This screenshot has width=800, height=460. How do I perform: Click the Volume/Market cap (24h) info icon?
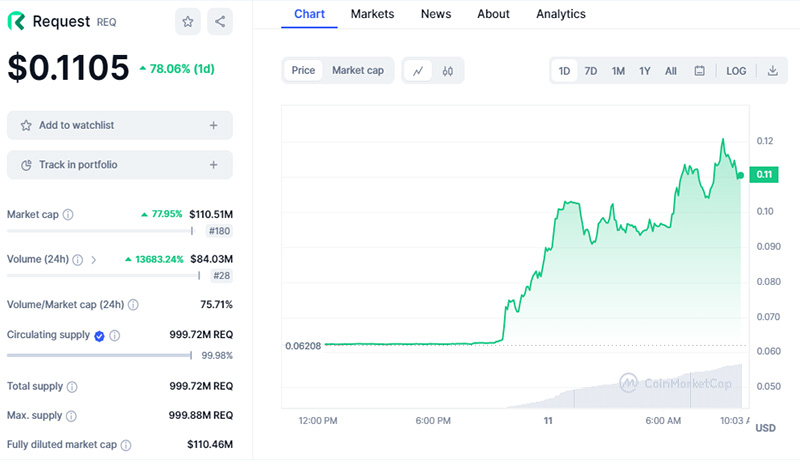tap(133, 305)
